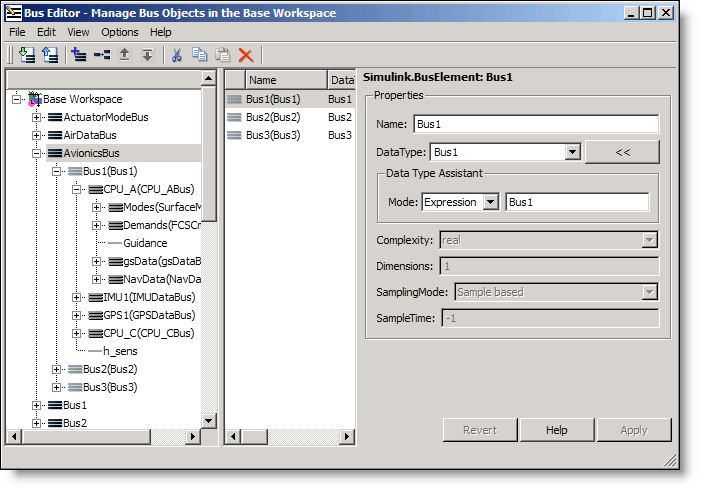The height and width of the screenshot is (491, 701).
Task: Click the Name input field
Action: [535, 124]
